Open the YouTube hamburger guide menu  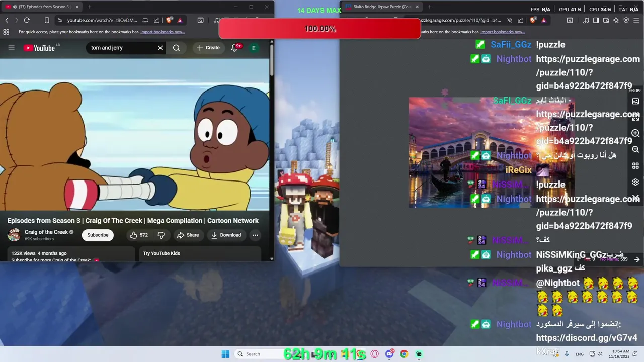[x=12, y=48]
